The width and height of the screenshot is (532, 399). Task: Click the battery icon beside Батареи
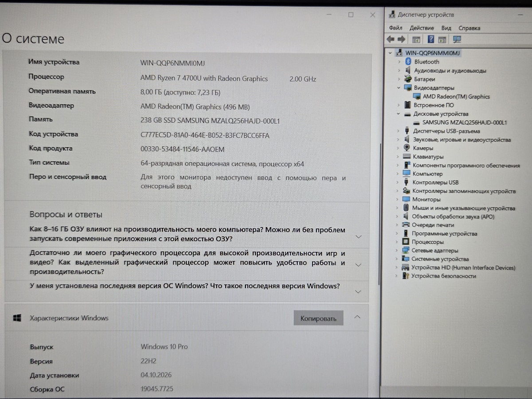point(408,79)
